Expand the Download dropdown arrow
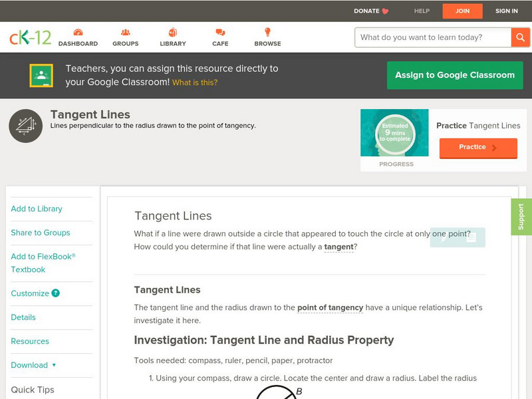This screenshot has height=399, width=532. [54, 365]
